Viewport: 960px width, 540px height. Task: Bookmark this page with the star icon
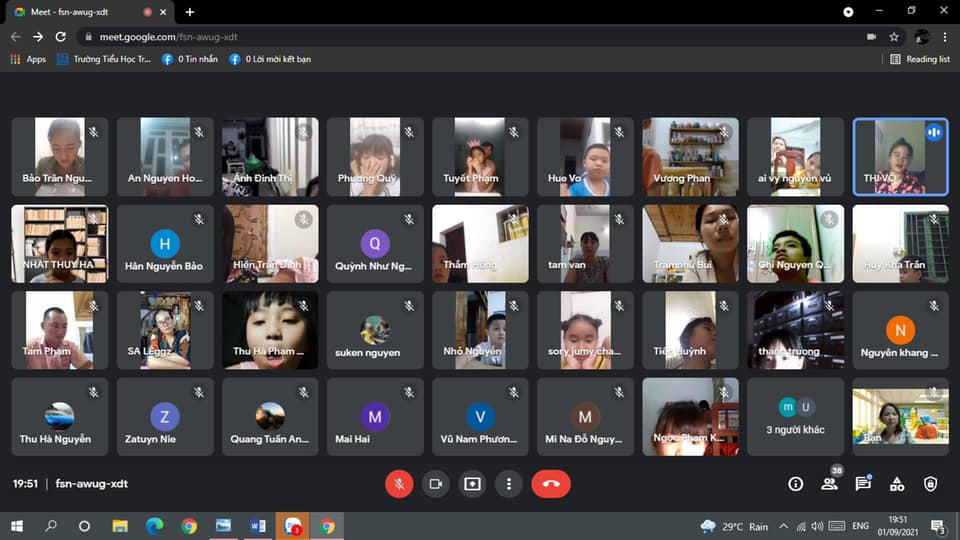tap(894, 37)
